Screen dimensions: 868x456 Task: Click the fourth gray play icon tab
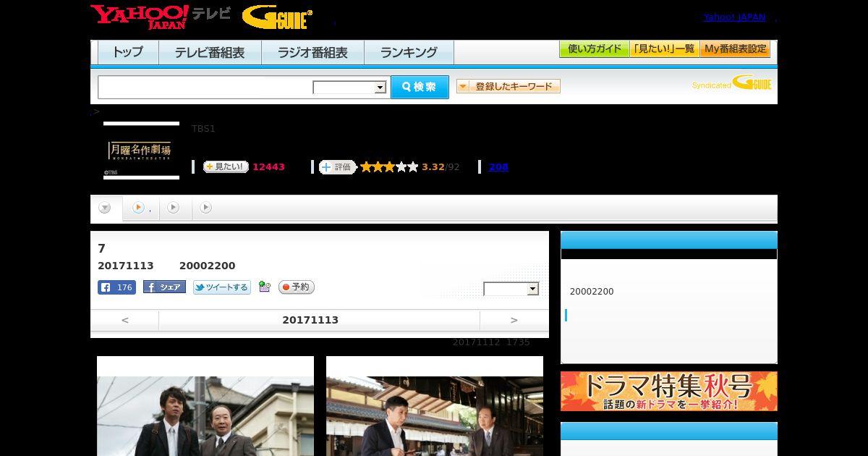point(206,208)
